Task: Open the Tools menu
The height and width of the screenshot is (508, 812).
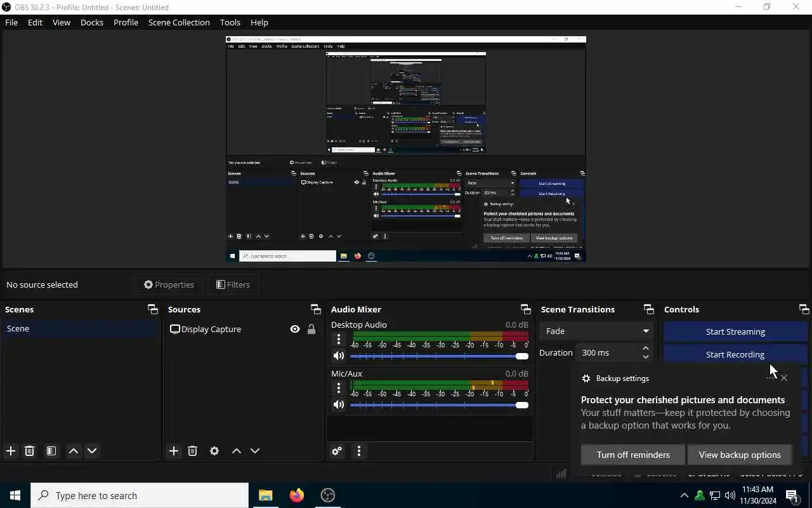Action: (230, 22)
